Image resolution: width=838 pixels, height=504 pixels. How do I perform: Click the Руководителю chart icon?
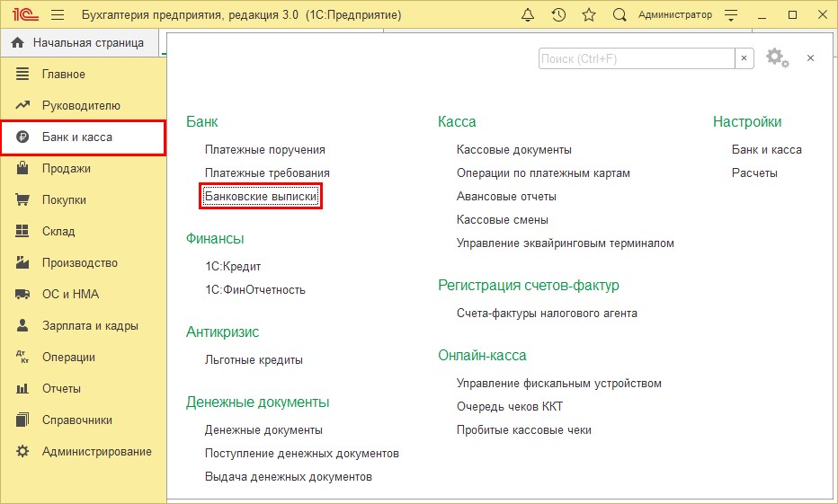click(22, 105)
